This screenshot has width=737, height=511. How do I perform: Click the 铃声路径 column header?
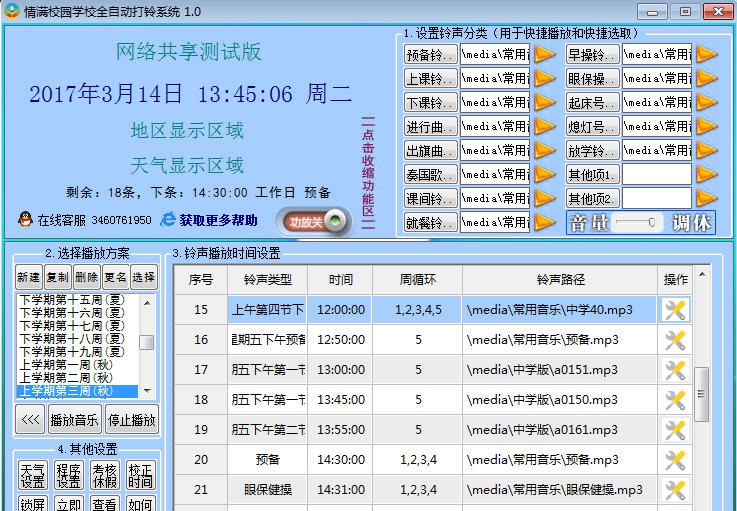[560, 280]
